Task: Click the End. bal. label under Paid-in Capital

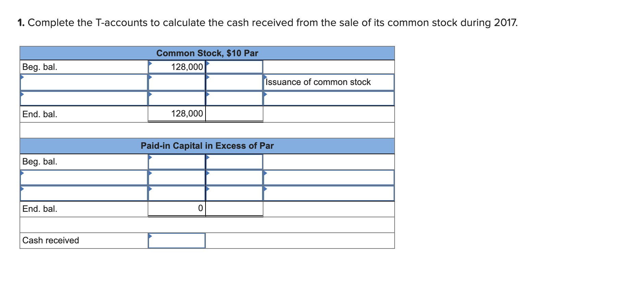Action: (x=39, y=209)
